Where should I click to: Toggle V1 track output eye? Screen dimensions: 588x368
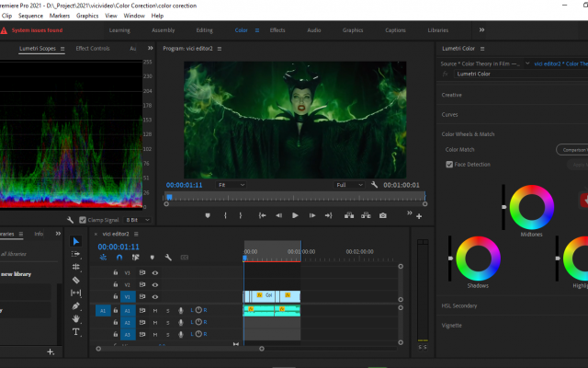pyautogui.click(x=155, y=296)
